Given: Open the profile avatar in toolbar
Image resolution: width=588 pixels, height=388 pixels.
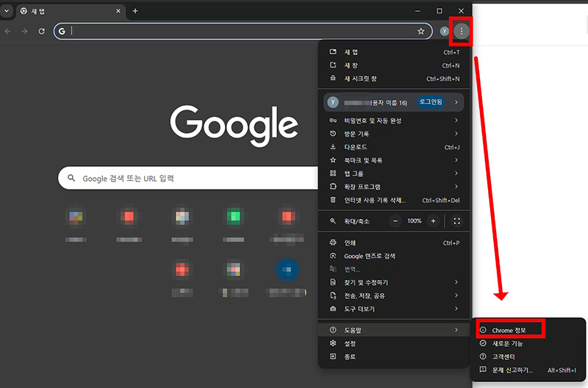Looking at the screenshot, I should pos(444,31).
